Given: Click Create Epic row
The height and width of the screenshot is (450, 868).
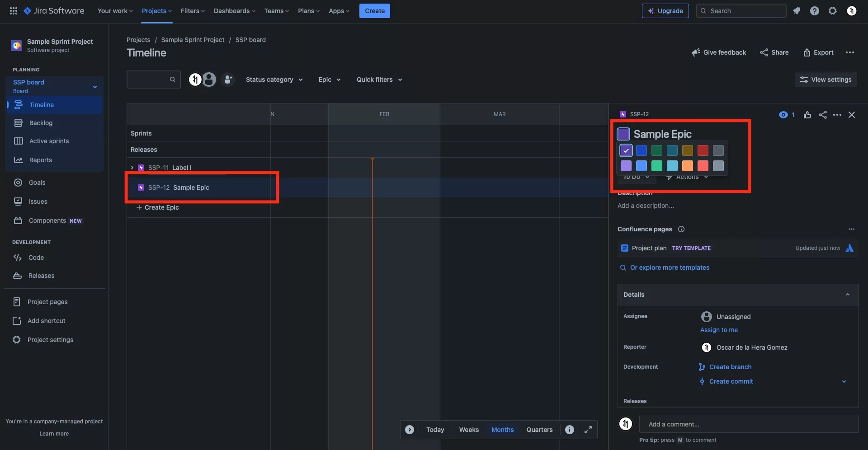Looking at the screenshot, I should [x=158, y=207].
